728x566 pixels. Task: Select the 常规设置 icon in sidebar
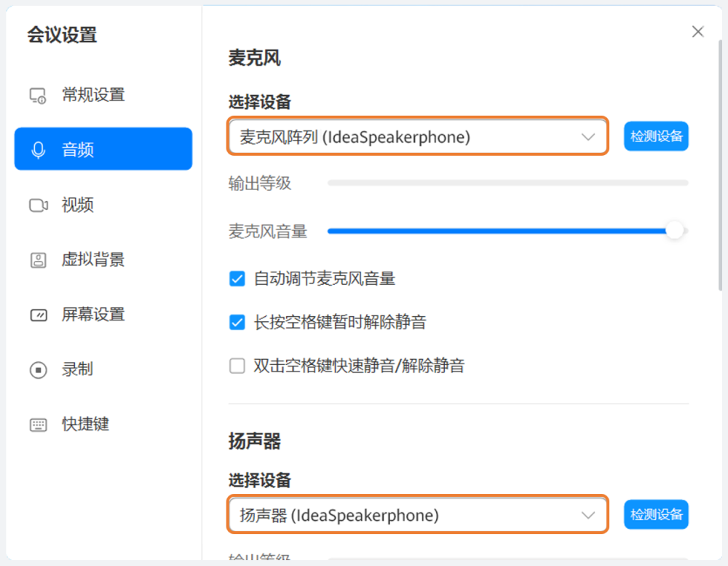[38, 94]
